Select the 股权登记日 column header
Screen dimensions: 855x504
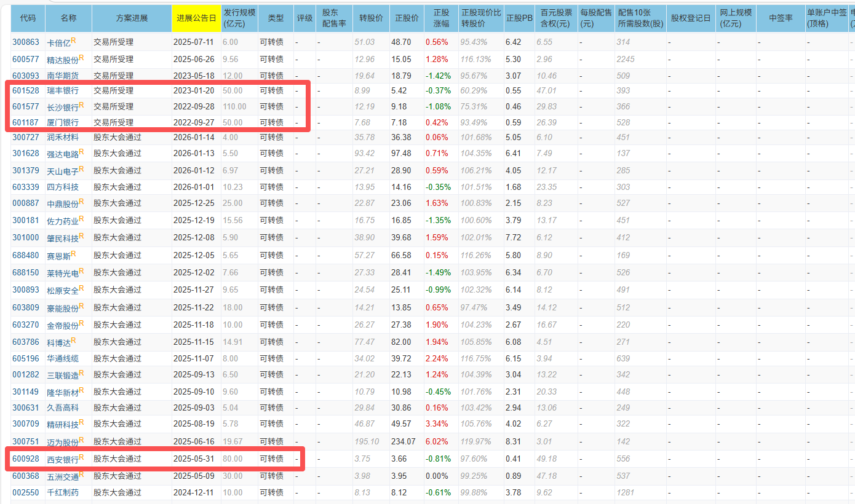coord(691,18)
